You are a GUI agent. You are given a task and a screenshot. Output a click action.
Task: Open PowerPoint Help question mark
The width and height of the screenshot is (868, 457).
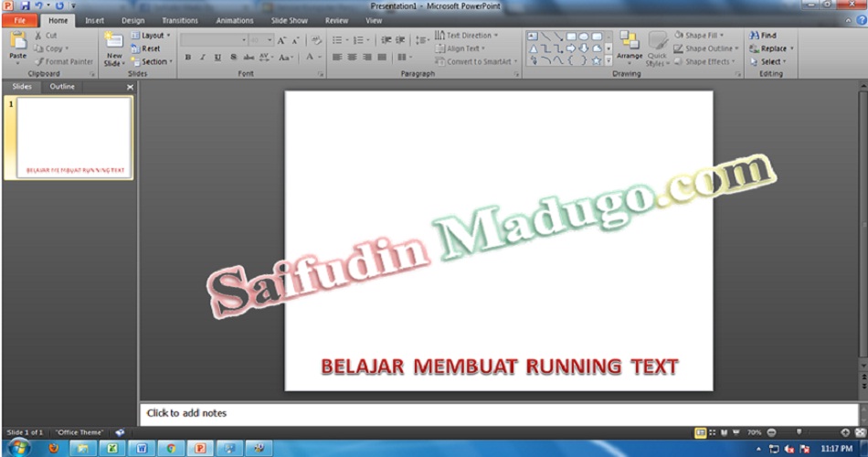pos(862,20)
